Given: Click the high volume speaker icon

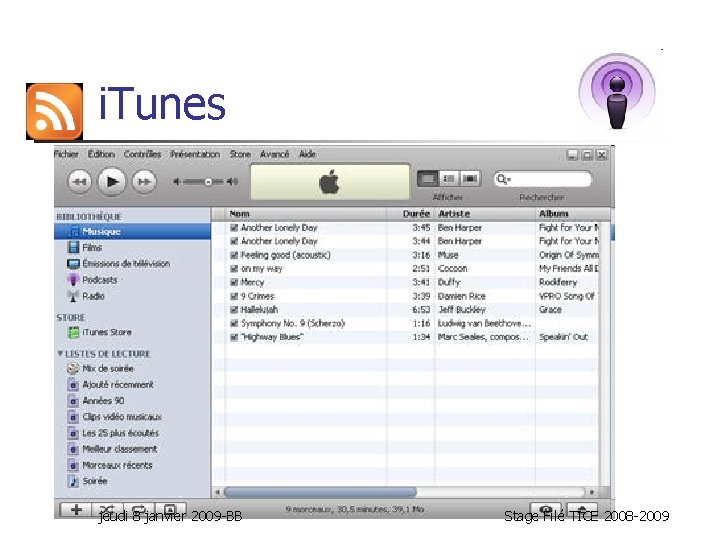Looking at the screenshot, I should point(233,182).
